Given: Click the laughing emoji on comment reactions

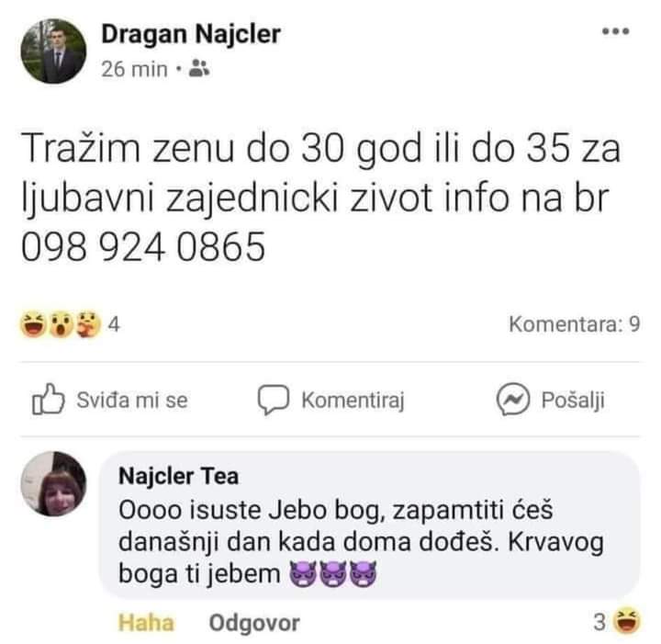Looking at the screenshot, I should (626, 621).
